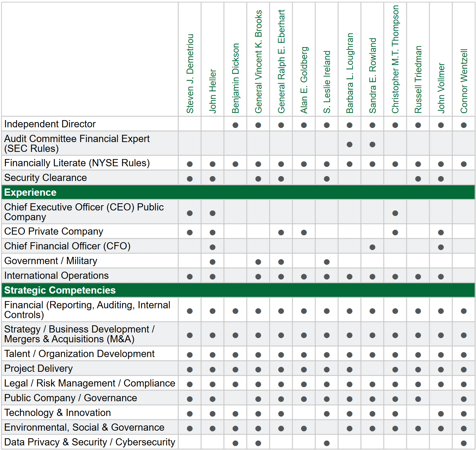Select the 'Project Delivery' row label
This screenshot has height=450, width=476.
(x=38, y=369)
